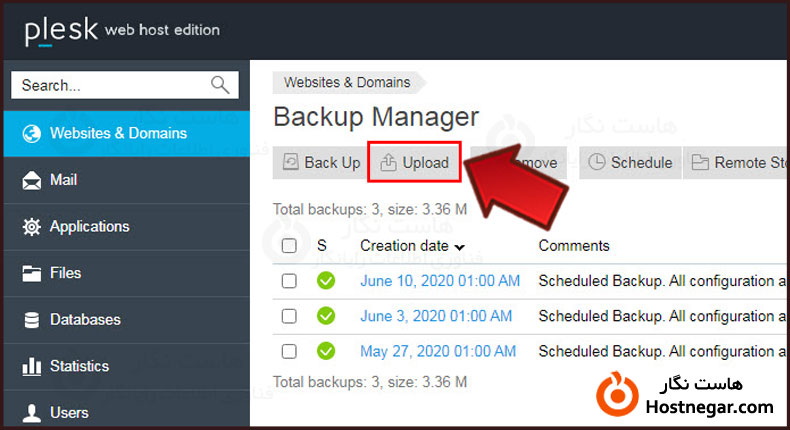The width and height of the screenshot is (790, 430).
Task: Open the Schedule backup settings
Action: pyautogui.click(x=630, y=163)
